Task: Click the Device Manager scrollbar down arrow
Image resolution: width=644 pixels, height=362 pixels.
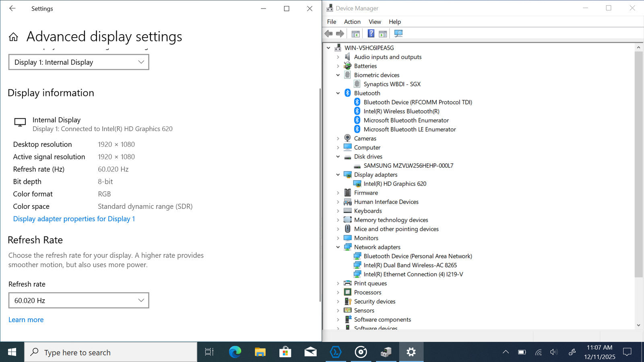Action: coord(638,325)
